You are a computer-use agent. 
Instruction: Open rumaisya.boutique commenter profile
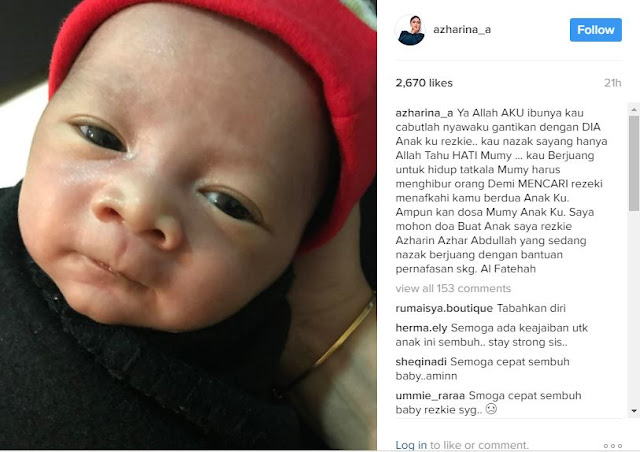click(x=444, y=308)
